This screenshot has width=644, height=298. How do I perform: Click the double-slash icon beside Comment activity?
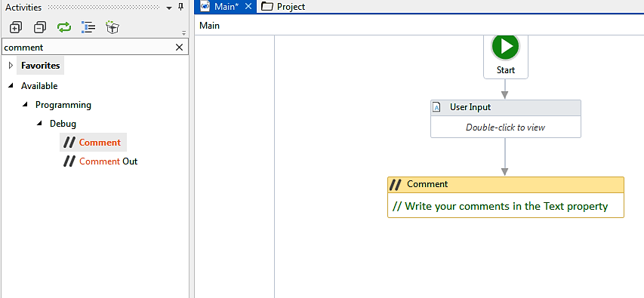tap(69, 143)
